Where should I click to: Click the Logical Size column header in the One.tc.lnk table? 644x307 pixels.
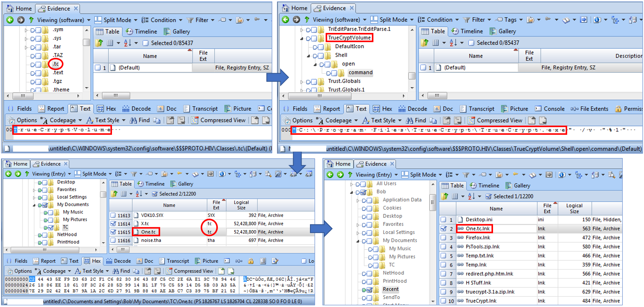point(574,208)
